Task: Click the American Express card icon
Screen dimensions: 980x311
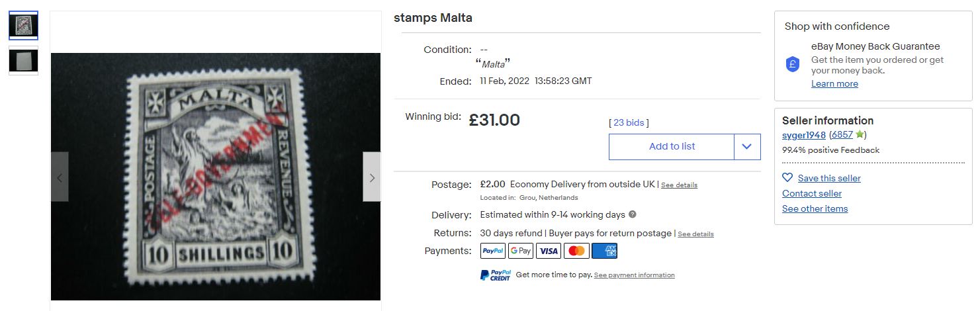Action: tap(604, 251)
